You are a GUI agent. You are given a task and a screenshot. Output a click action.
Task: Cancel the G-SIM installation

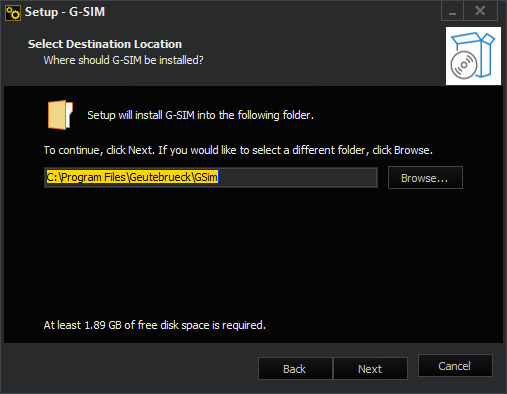455,366
